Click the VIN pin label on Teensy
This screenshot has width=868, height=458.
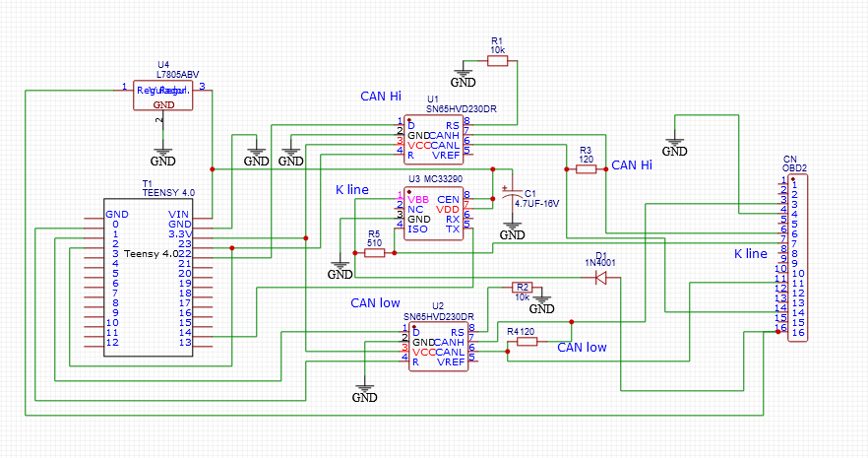(178, 214)
